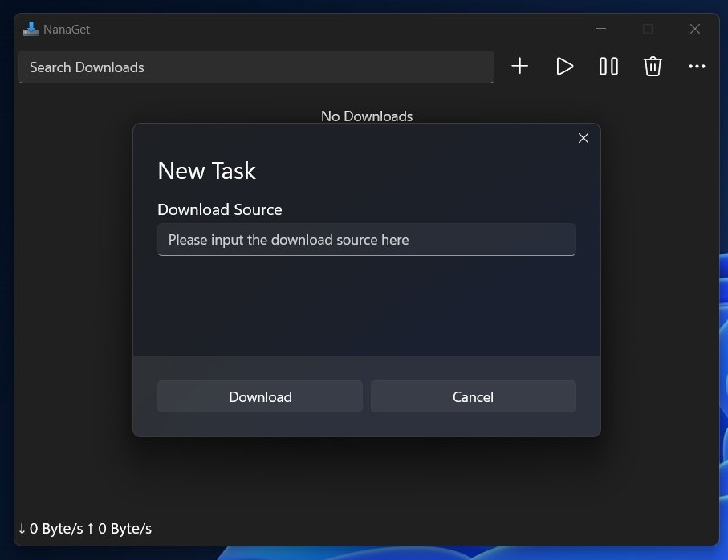The height and width of the screenshot is (560, 728).
Task: Click the No Downloads message
Action: [367, 116]
